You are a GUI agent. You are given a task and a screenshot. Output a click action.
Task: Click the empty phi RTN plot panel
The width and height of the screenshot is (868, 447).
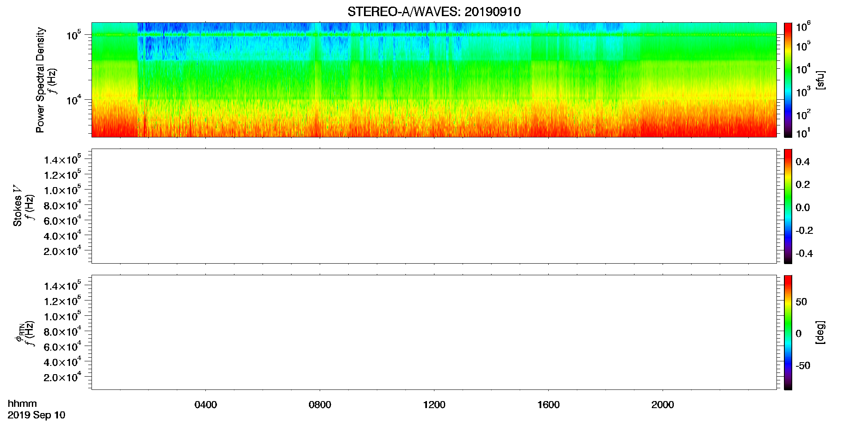[434, 332]
